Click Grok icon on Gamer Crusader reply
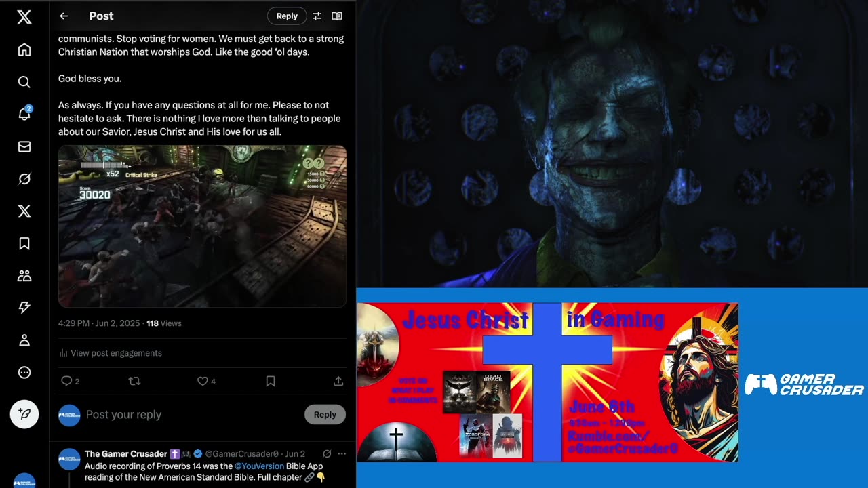 click(327, 454)
